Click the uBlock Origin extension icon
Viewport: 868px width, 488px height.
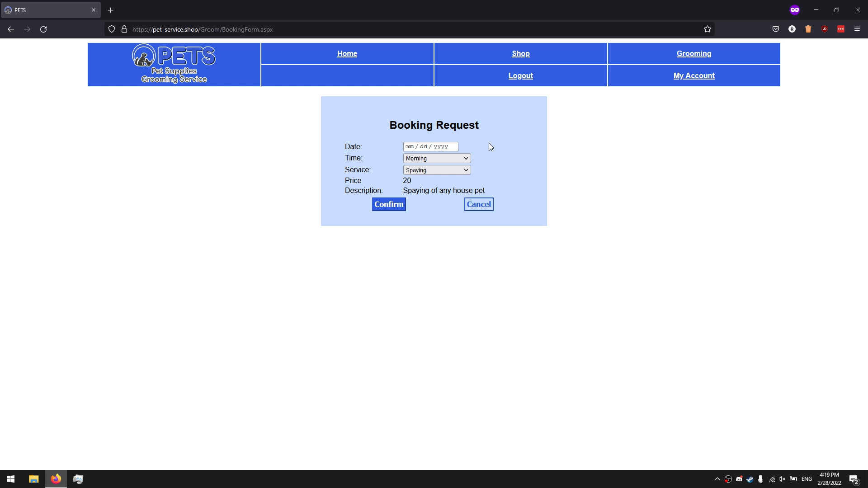tap(825, 29)
